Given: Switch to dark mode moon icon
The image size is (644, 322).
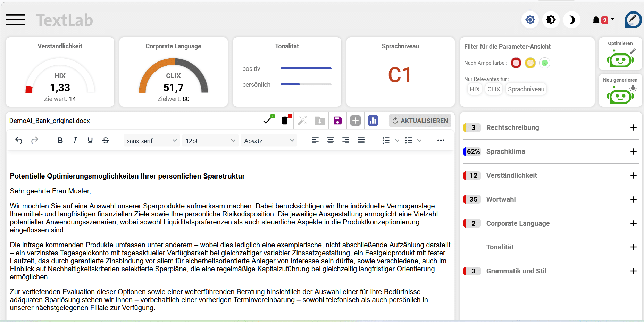Looking at the screenshot, I should pos(571,20).
